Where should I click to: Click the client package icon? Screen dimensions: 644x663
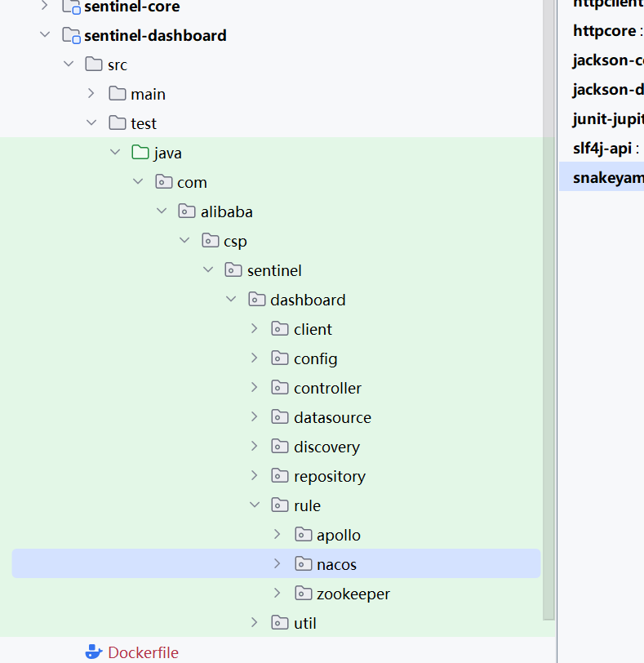click(x=280, y=329)
